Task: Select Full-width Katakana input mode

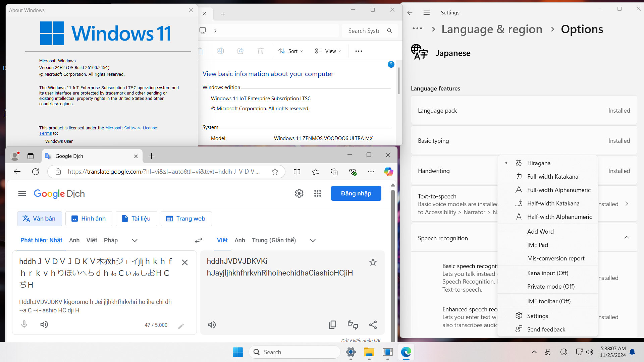Action: click(x=547, y=177)
